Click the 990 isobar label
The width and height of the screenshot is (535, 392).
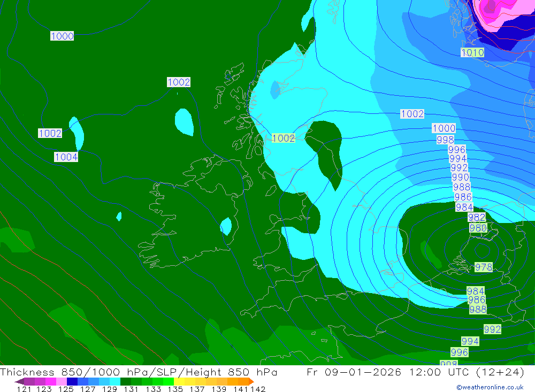click(x=461, y=178)
